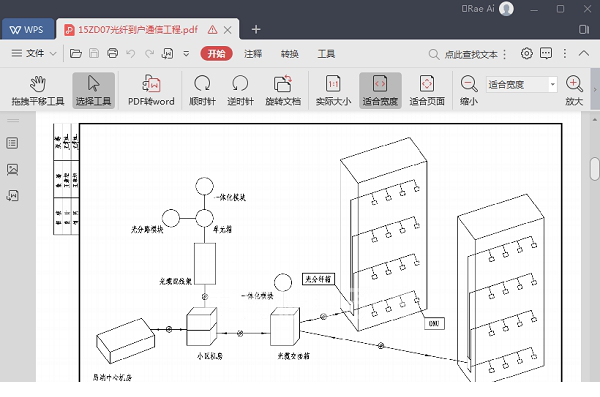Rotate page counterclockwise (逆时针)
The height and width of the screenshot is (397, 600).
240,90
